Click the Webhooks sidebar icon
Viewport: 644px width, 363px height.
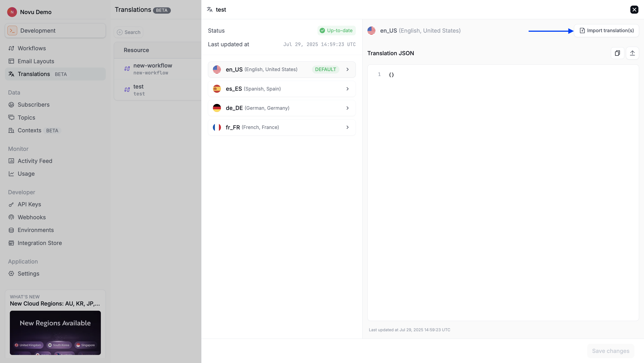tap(11, 217)
